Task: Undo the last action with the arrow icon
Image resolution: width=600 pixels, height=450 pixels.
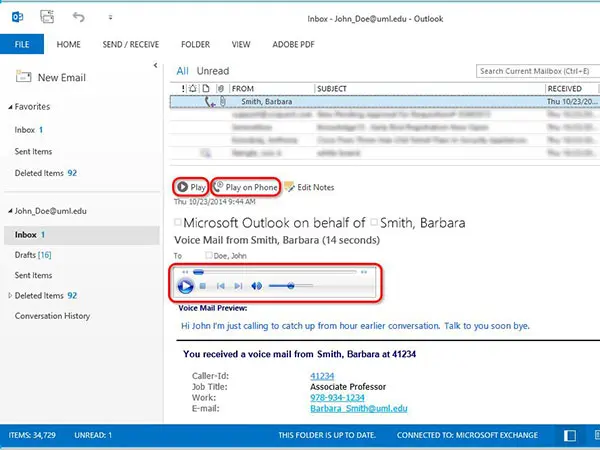Action: 78,17
